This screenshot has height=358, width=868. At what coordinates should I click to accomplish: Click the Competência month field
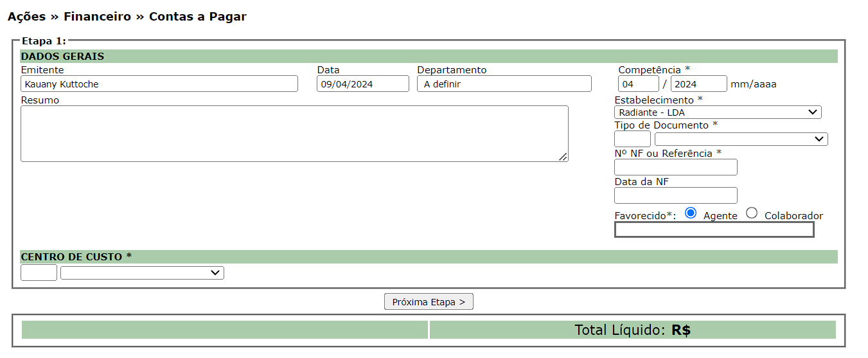(x=638, y=84)
